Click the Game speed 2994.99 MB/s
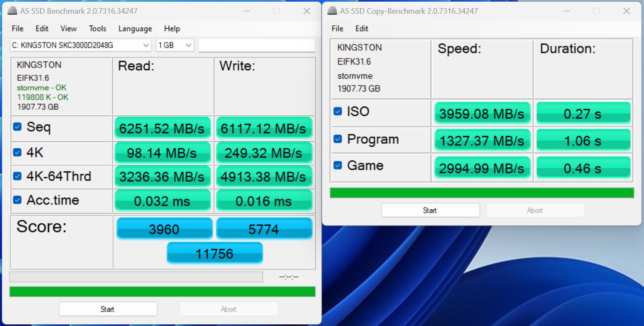The width and height of the screenshot is (644, 326). point(482,168)
